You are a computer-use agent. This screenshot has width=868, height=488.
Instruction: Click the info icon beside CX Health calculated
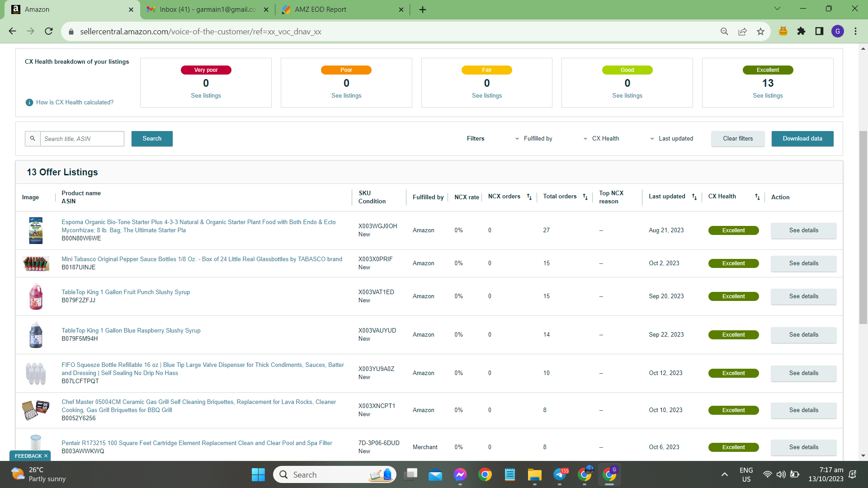pyautogui.click(x=29, y=103)
